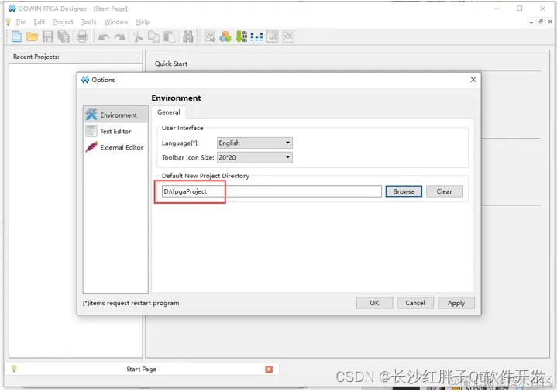
Task: Select the Start Page bottom tab
Action: point(142,369)
